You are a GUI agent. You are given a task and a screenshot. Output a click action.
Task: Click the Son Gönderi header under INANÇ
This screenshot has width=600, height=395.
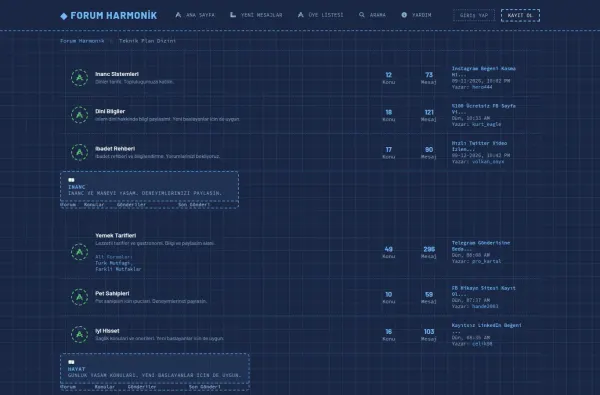194,205
